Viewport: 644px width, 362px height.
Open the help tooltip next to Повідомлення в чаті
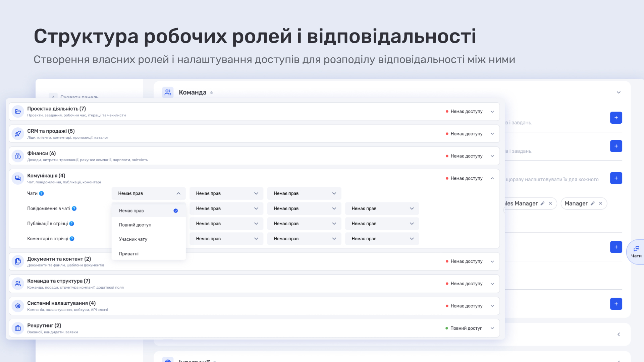tap(74, 208)
